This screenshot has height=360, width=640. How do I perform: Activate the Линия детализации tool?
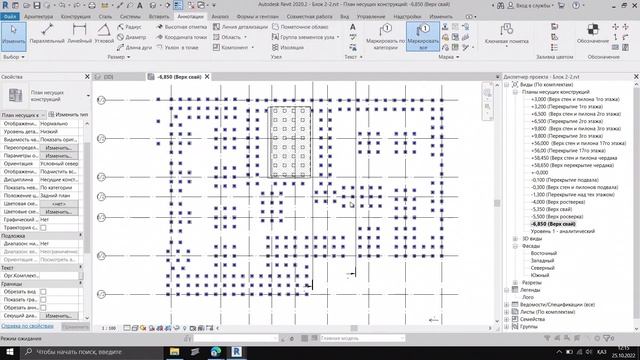(240, 27)
